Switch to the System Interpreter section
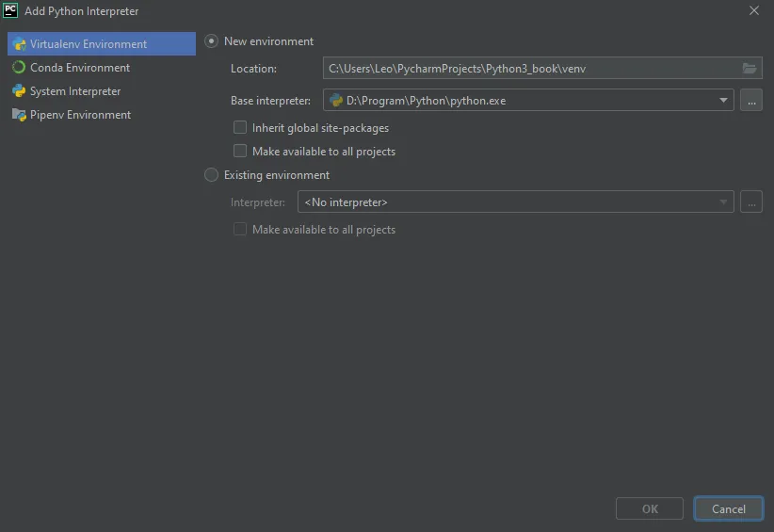Viewport: 774px width, 532px height. (75, 91)
